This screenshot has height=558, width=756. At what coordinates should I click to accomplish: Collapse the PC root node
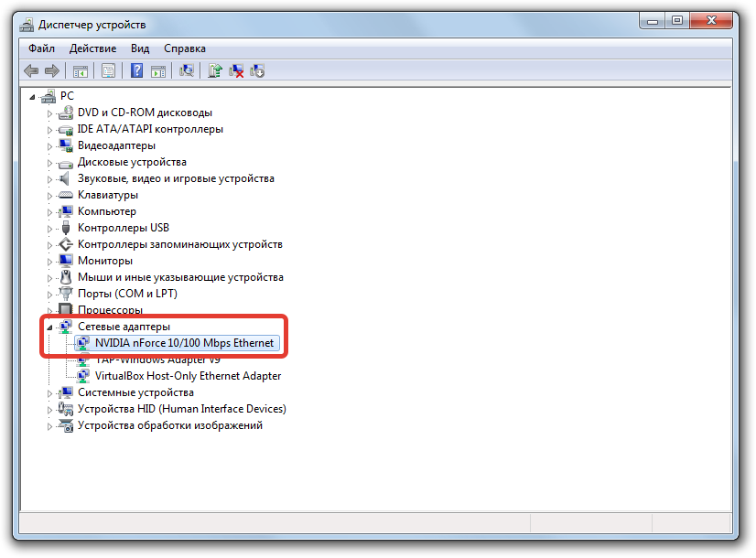tap(32, 97)
